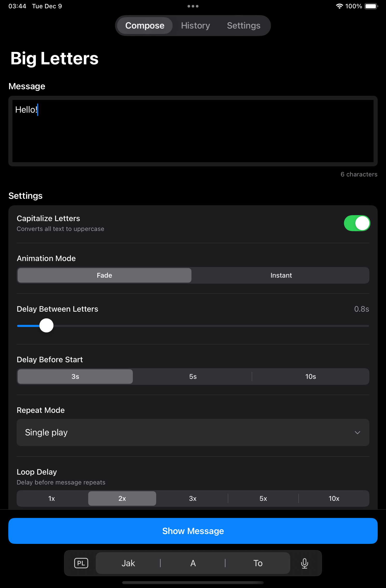Insert the 'Jak' keyboard suggestion
Screen dimensions: 386x588
[128, 563]
